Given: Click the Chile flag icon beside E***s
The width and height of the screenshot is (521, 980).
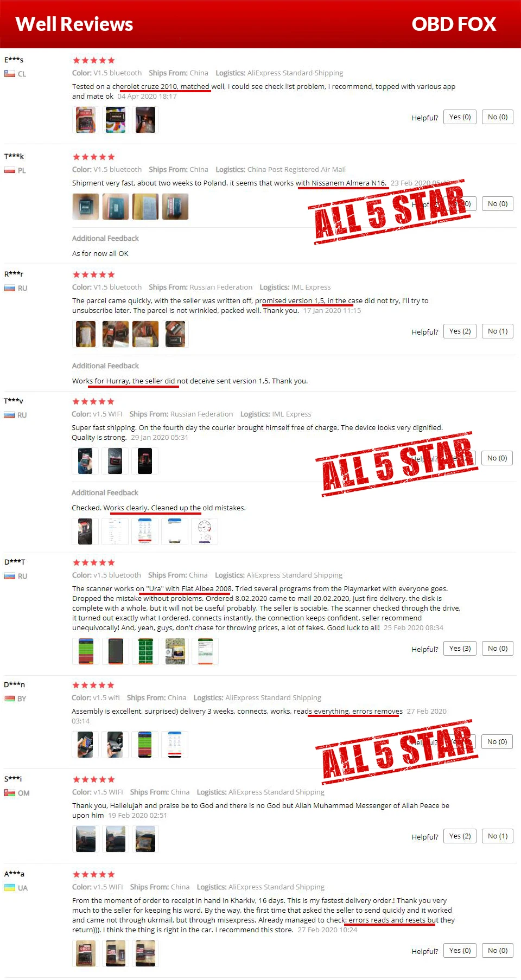Looking at the screenshot, I should pos(9,74).
